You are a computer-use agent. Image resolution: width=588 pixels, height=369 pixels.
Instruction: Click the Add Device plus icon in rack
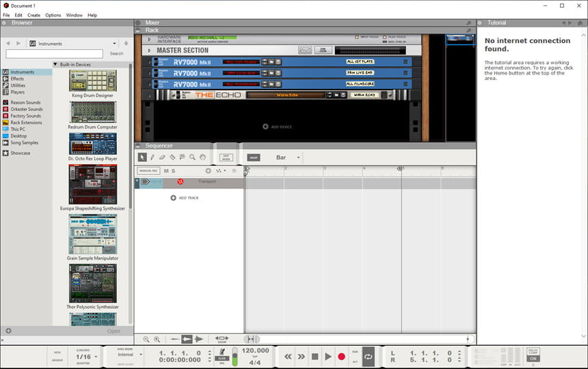[265, 126]
